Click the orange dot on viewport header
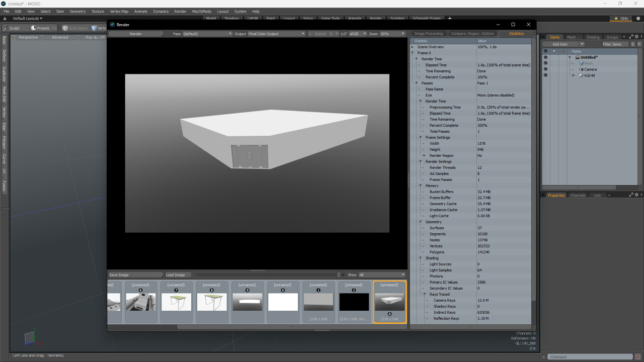The image size is (644, 362). (x=14, y=37)
